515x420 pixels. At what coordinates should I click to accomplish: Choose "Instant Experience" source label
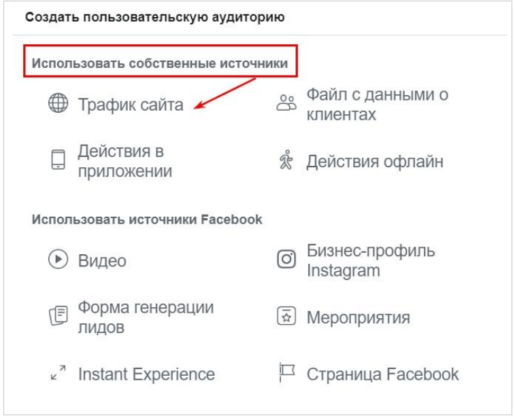click(x=146, y=374)
